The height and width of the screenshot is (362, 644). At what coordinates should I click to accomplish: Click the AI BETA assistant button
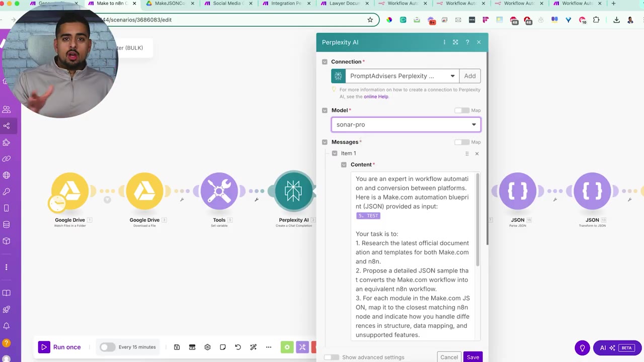click(x=617, y=348)
